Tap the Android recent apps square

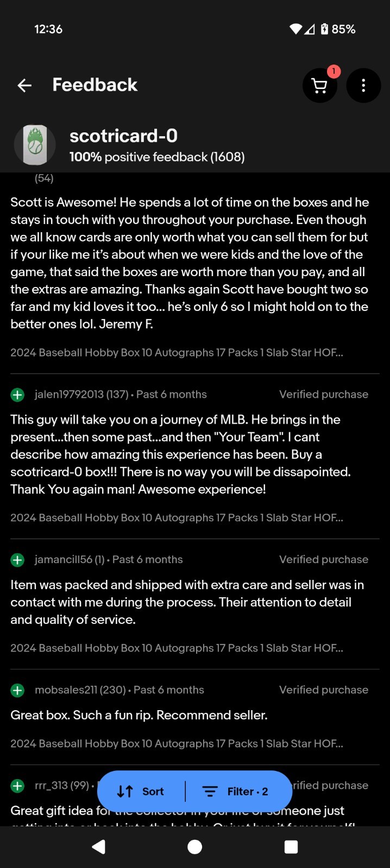[x=291, y=847]
